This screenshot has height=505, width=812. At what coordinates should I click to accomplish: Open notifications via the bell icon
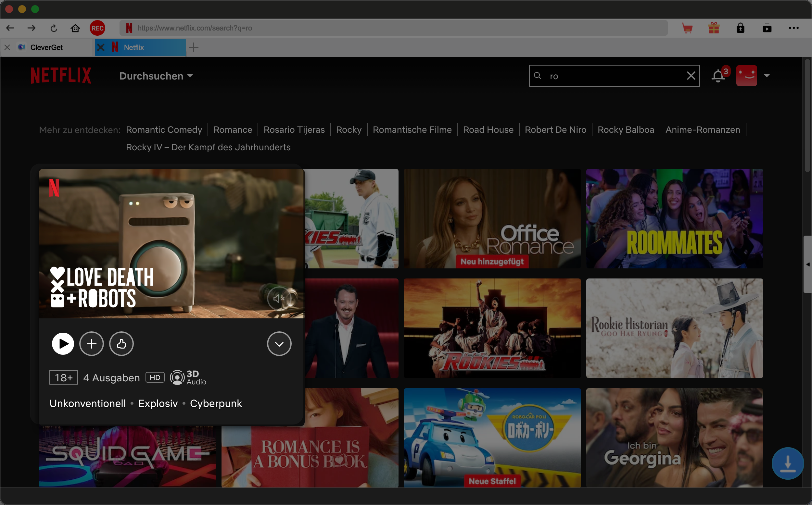718,76
